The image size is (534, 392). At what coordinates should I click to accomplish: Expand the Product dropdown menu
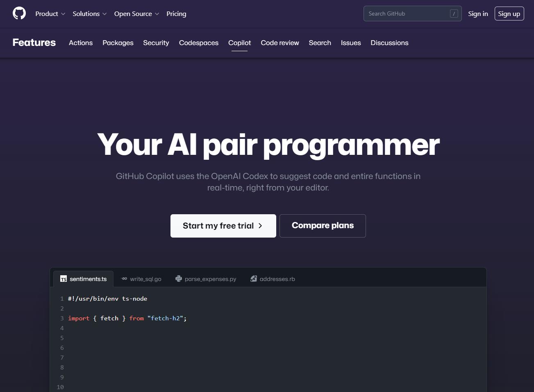click(50, 14)
